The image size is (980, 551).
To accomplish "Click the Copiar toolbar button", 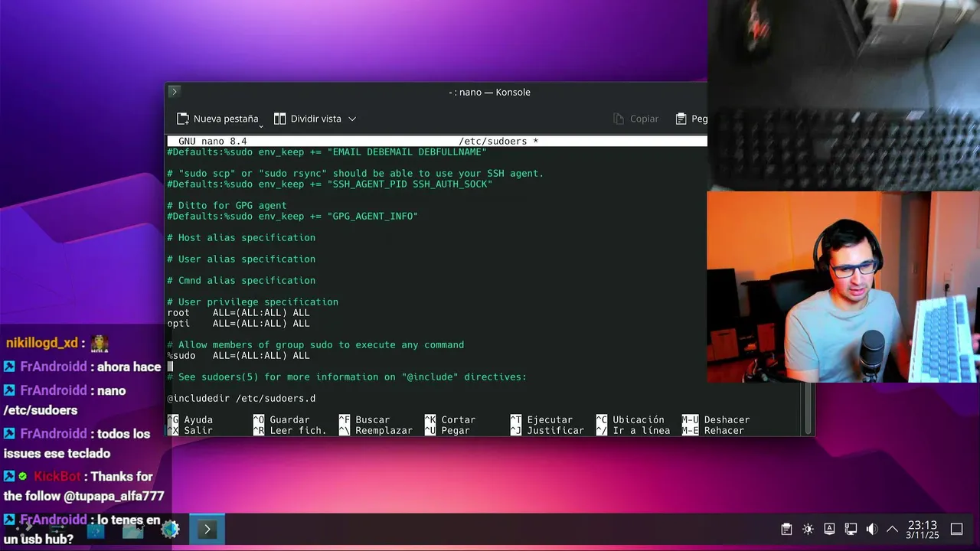I will (636, 119).
